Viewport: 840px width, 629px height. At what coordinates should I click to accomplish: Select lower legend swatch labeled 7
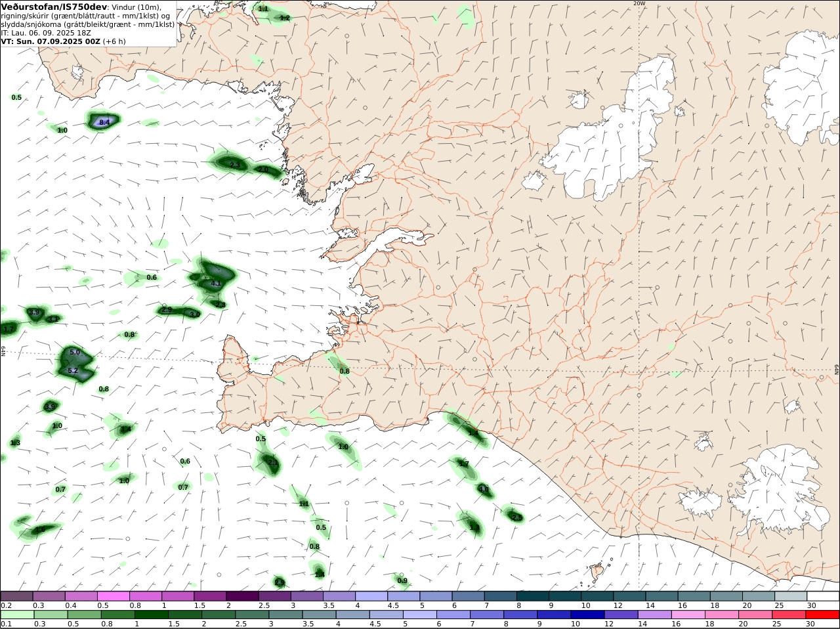tap(487, 615)
